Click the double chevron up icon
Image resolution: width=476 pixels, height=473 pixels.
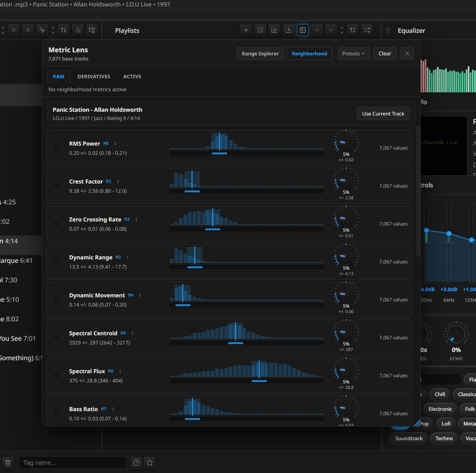[x=28, y=30]
